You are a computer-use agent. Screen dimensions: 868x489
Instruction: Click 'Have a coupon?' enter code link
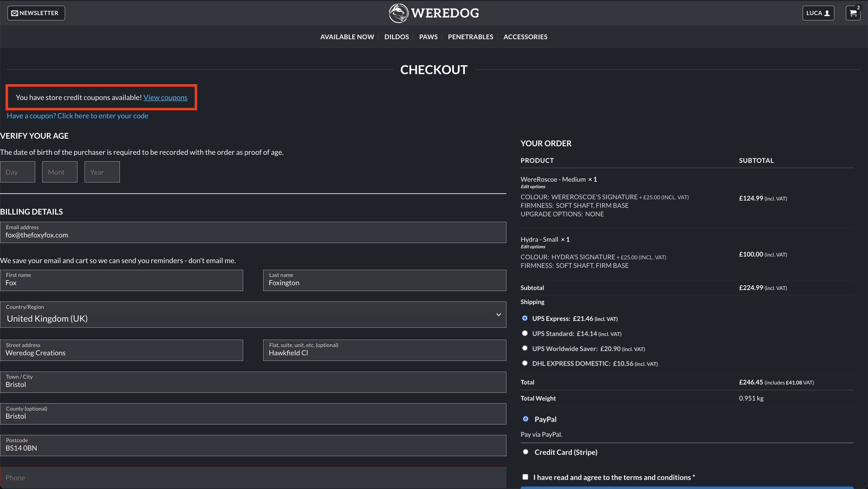click(78, 116)
